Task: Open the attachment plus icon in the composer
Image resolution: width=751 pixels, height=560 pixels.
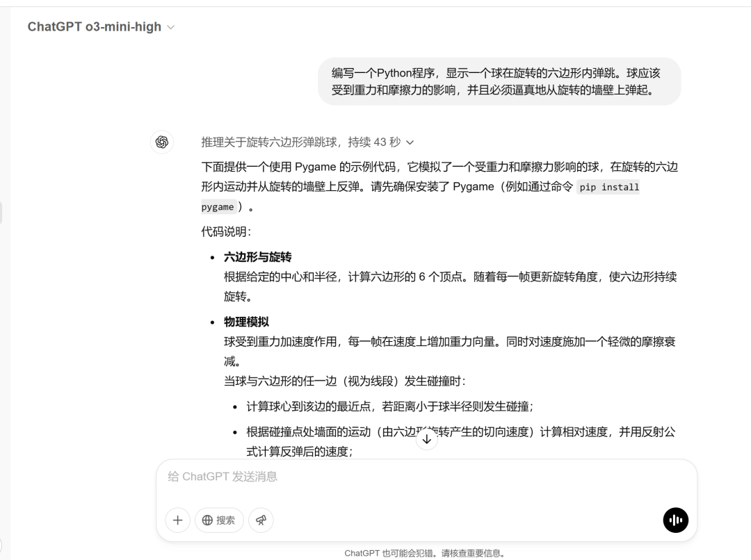Action: (177, 520)
